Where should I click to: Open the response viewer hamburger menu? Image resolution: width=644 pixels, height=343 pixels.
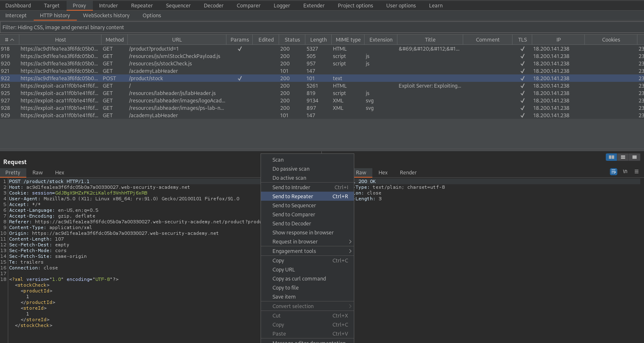click(x=637, y=171)
